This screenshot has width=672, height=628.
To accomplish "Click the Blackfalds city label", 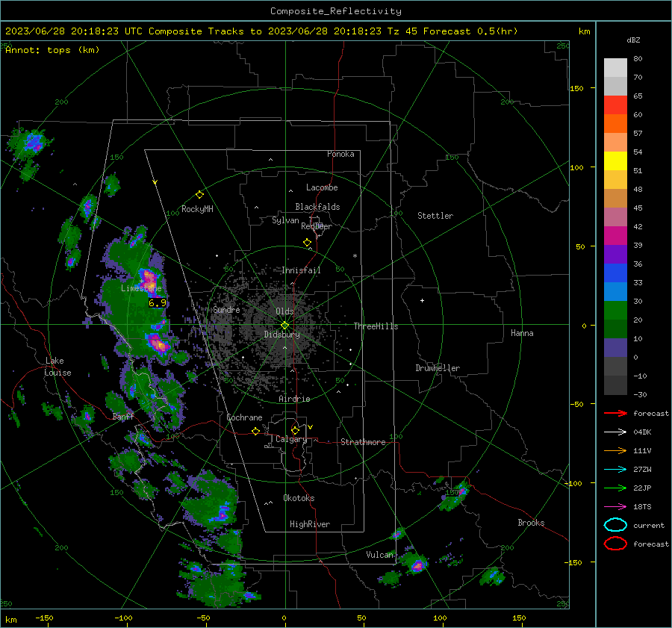I will (317, 207).
